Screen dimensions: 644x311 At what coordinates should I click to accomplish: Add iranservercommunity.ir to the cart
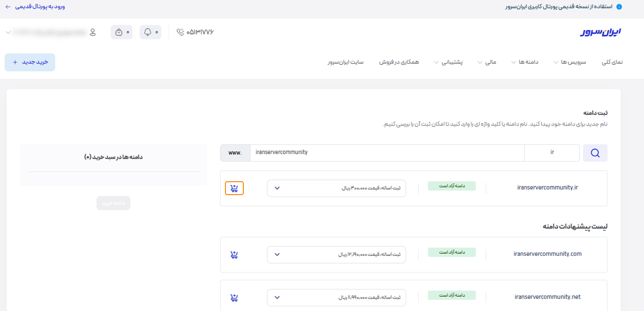(235, 188)
